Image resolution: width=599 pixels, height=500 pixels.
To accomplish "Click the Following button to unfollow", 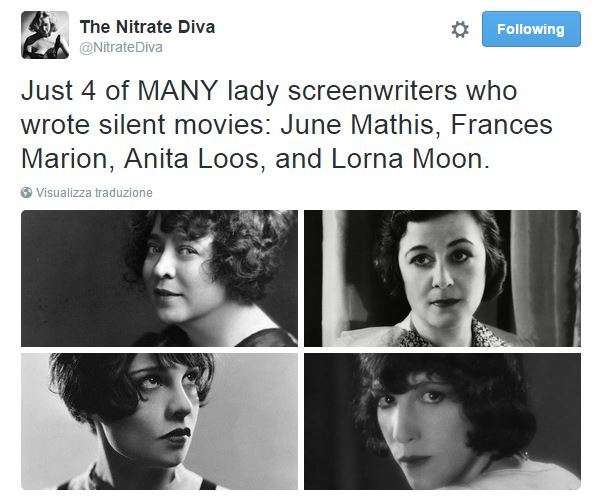I will [x=531, y=29].
